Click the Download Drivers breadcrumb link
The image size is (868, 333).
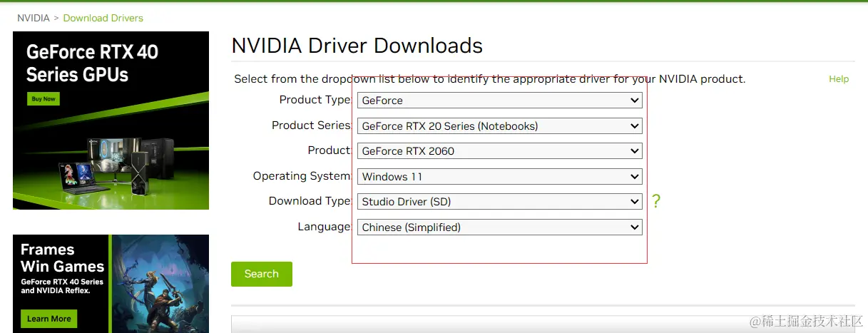tap(103, 18)
